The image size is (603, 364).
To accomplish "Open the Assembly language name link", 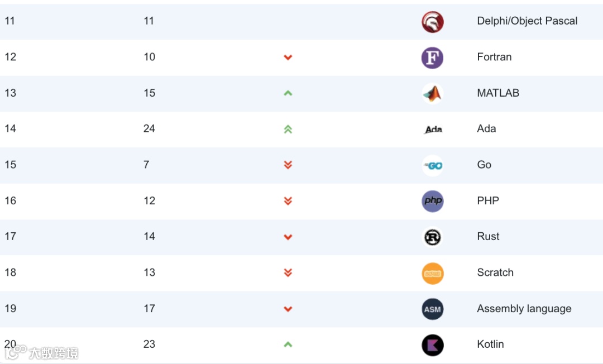I will point(524,309).
